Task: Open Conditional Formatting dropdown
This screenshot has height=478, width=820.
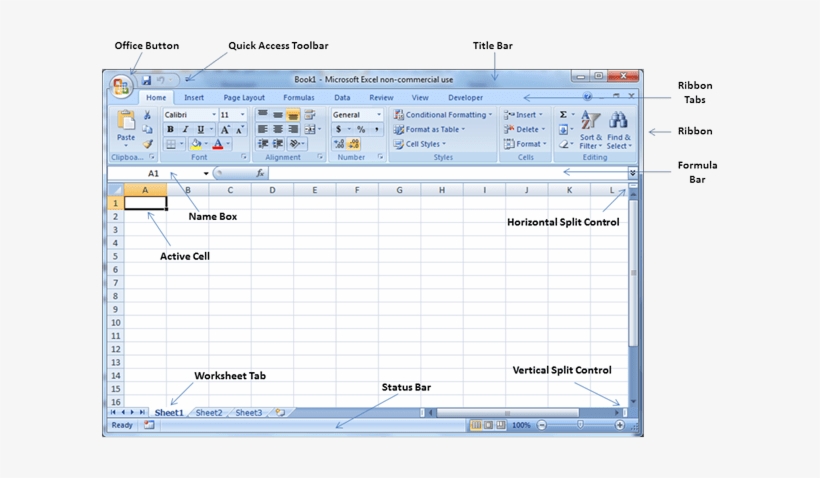Action: (x=443, y=115)
